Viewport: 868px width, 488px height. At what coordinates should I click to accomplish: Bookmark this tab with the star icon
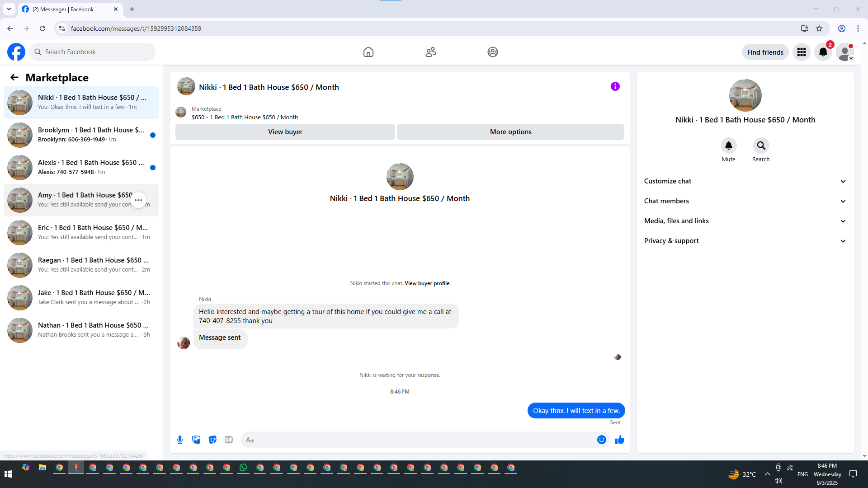point(819,28)
